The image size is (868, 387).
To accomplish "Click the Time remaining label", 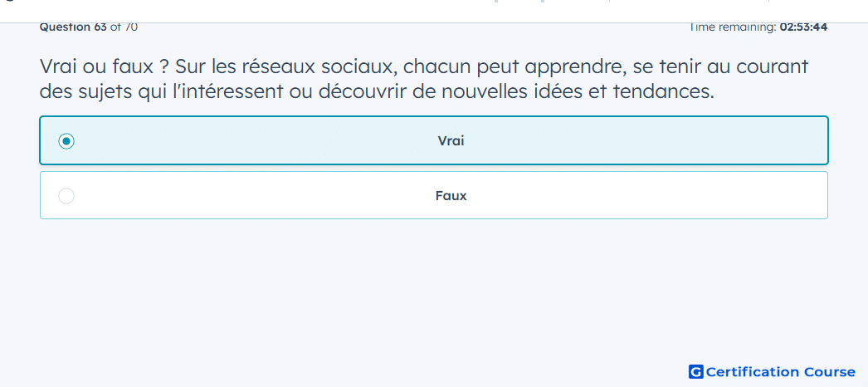I will point(733,27).
